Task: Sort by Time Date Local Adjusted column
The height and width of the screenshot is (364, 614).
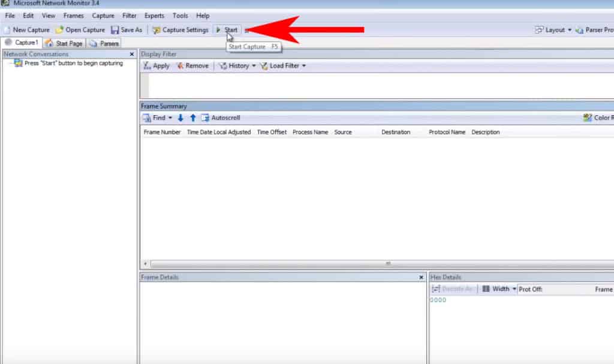Action: pyautogui.click(x=218, y=132)
